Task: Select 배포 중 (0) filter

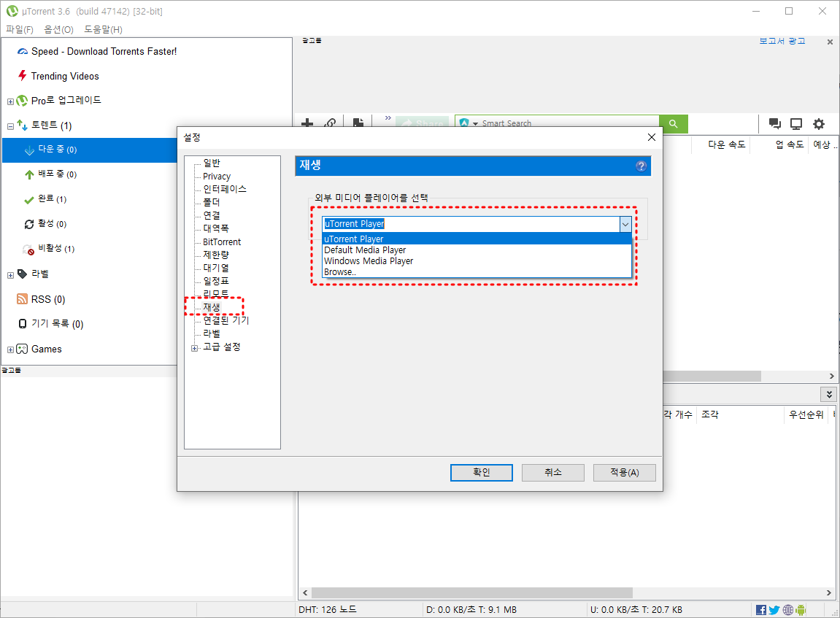Action: click(58, 174)
